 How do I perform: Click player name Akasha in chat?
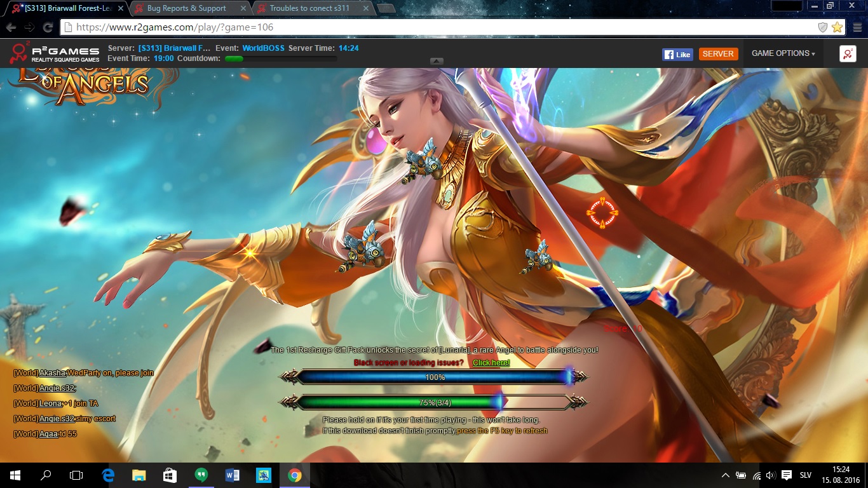(52, 373)
